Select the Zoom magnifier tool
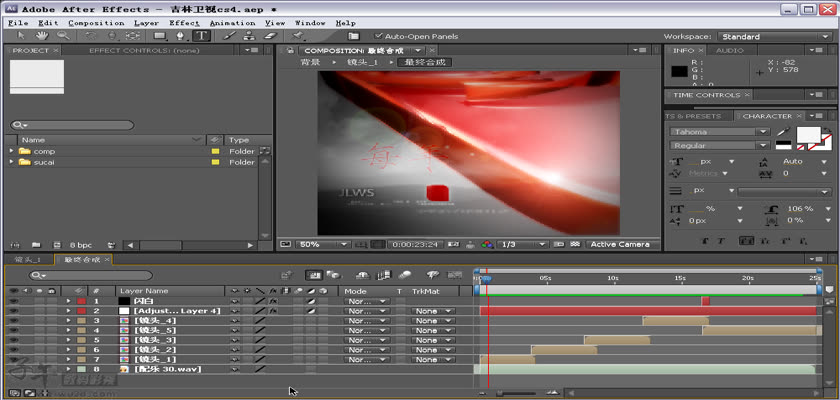 63,36
